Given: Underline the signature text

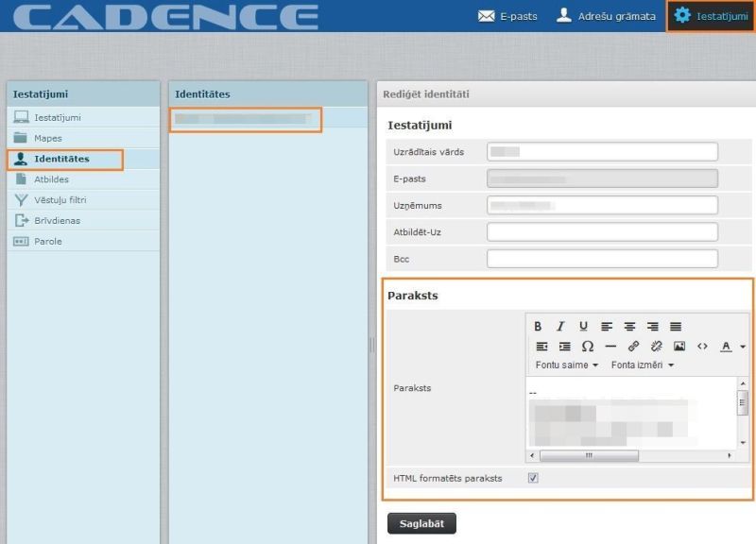Looking at the screenshot, I should coord(583,326).
